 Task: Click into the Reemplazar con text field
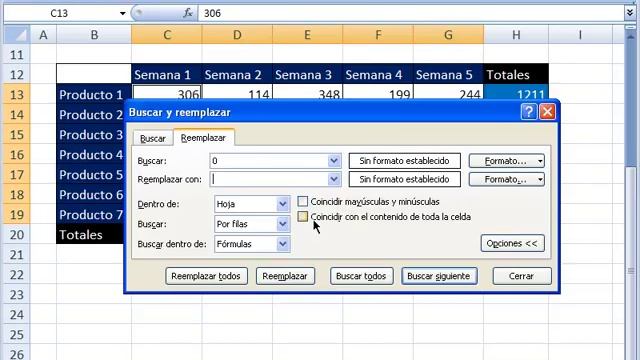(269, 179)
